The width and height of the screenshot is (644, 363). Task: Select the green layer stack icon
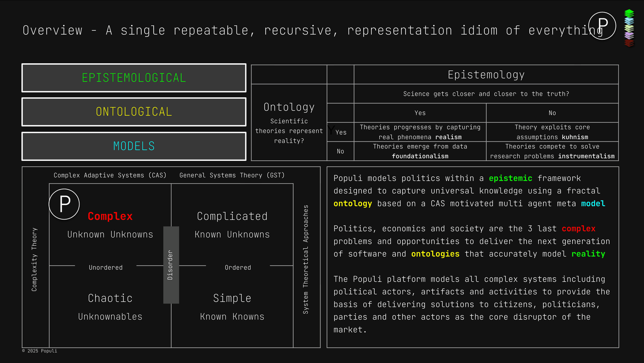tap(629, 13)
